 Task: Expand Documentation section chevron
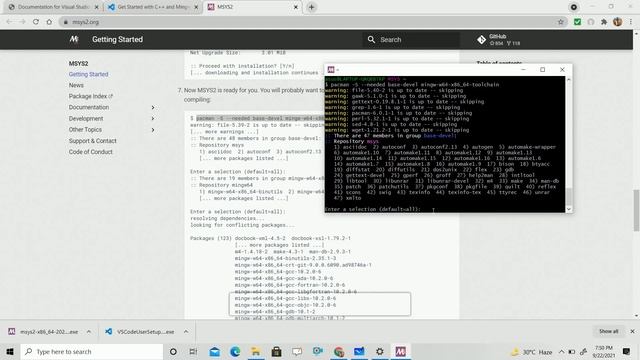[153, 107]
